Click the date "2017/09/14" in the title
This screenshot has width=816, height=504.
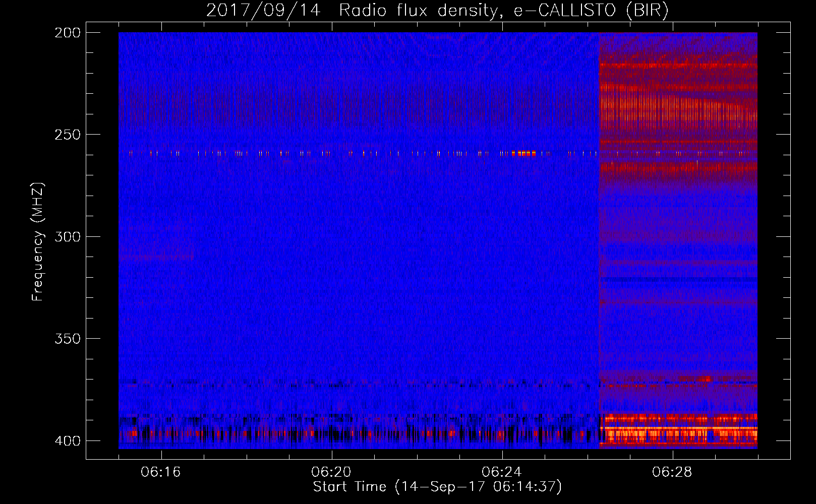point(263,11)
